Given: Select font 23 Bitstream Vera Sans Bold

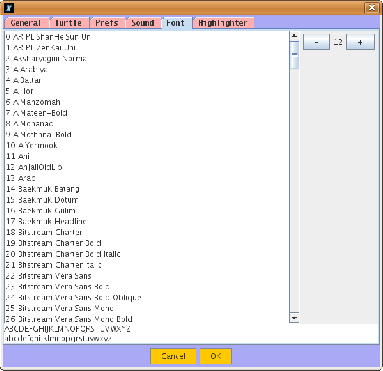Looking at the screenshot, I should pyautogui.click(x=147, y=286).
